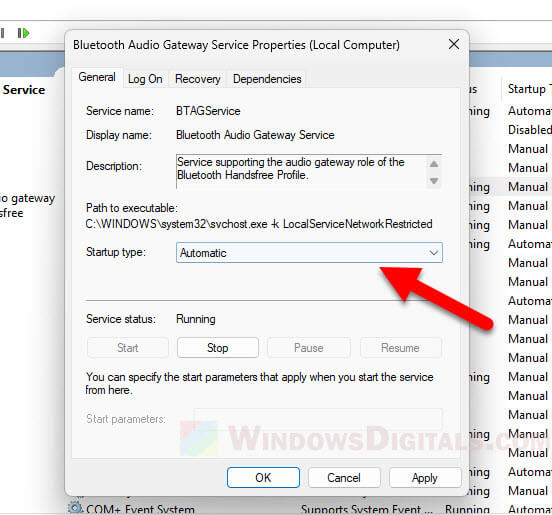This screenshot has width=552, height=515.
Task: Open the Log On tab
Action: click(x=145, y=79)
